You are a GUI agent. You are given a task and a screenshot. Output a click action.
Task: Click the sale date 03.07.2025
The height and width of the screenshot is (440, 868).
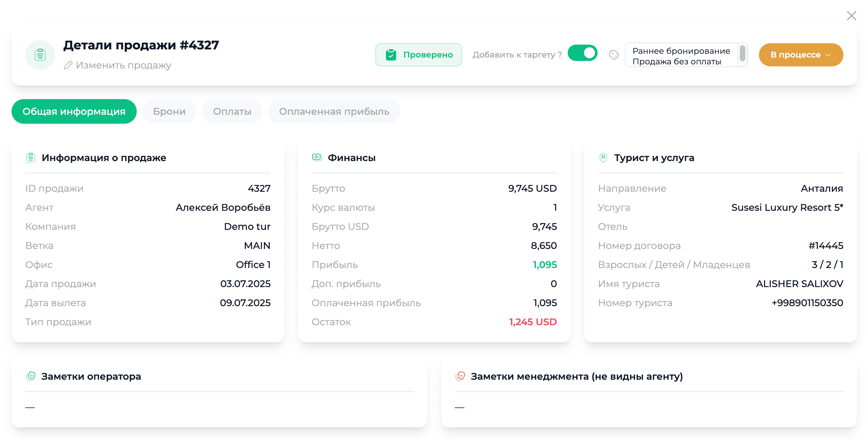[245, 284]
